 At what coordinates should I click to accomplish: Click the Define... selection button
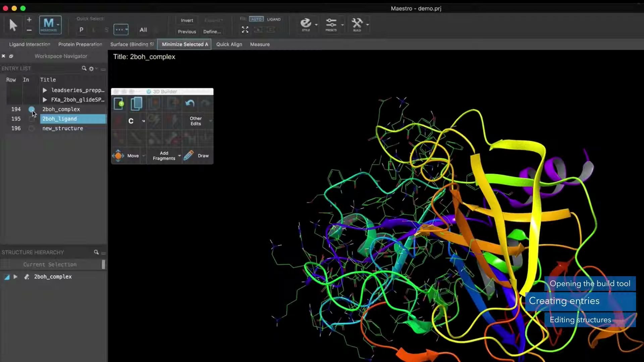click(x=212, y=32)
